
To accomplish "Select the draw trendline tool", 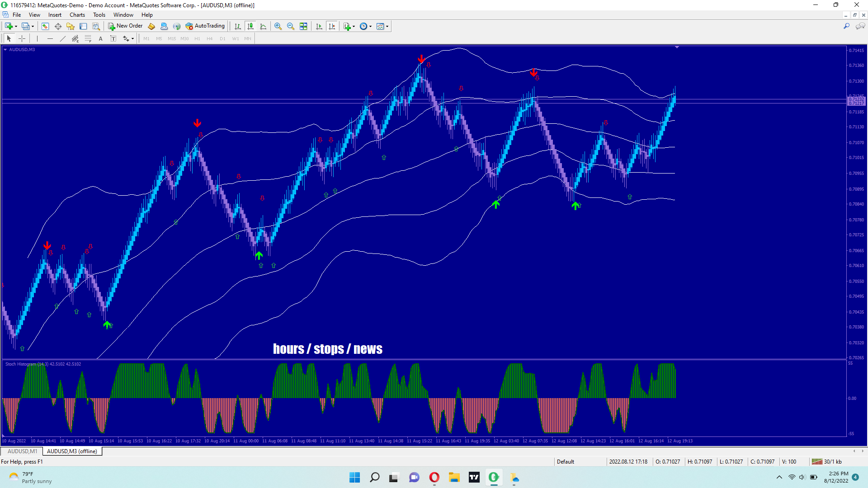I will pos(63,39).
